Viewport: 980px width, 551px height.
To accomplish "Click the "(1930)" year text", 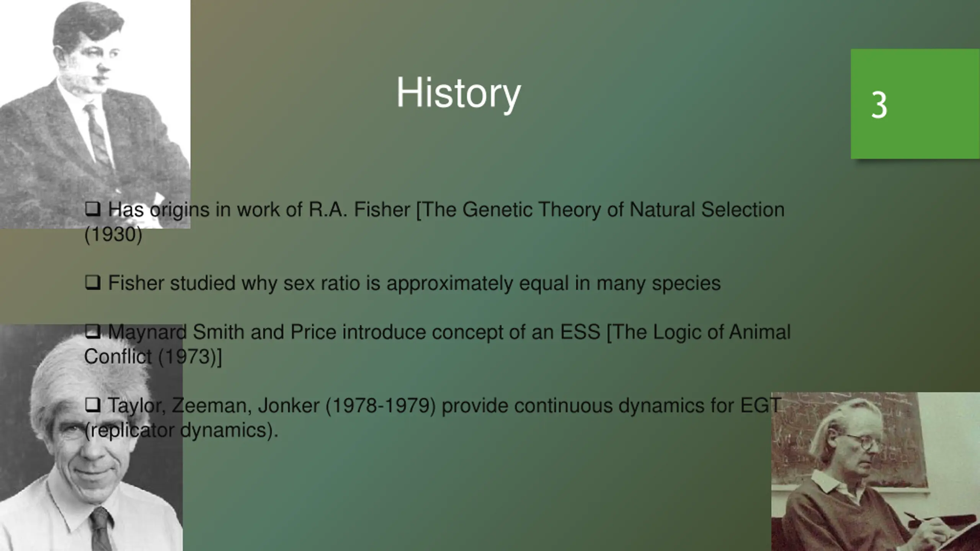I will (113, 234).
